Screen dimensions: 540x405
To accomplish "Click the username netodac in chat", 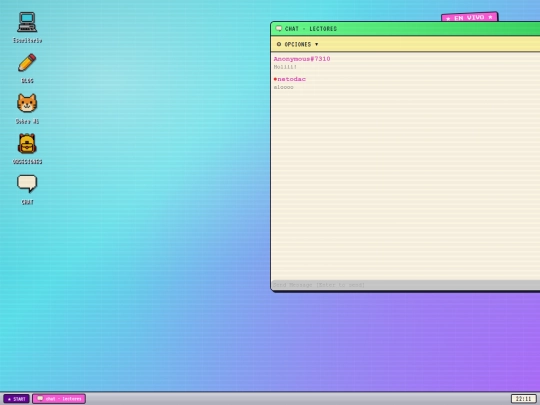I will 291,79.
